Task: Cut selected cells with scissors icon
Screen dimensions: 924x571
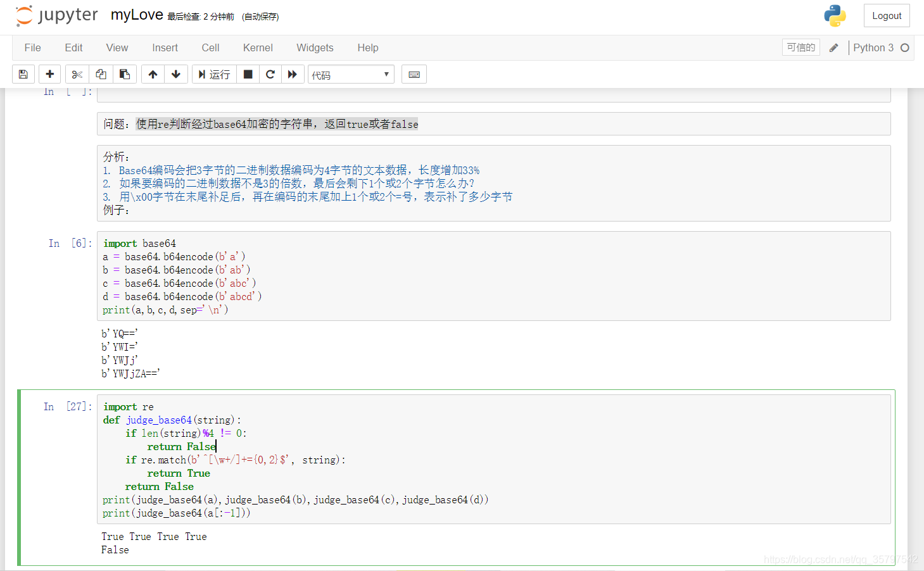Action: [77, 74]
